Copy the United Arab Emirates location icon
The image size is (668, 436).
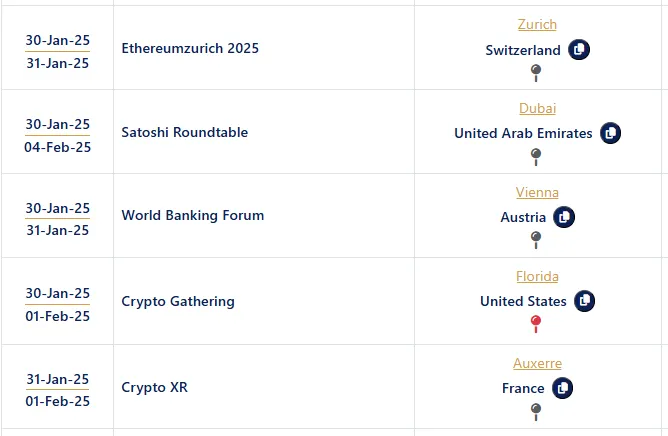[610, 133]
